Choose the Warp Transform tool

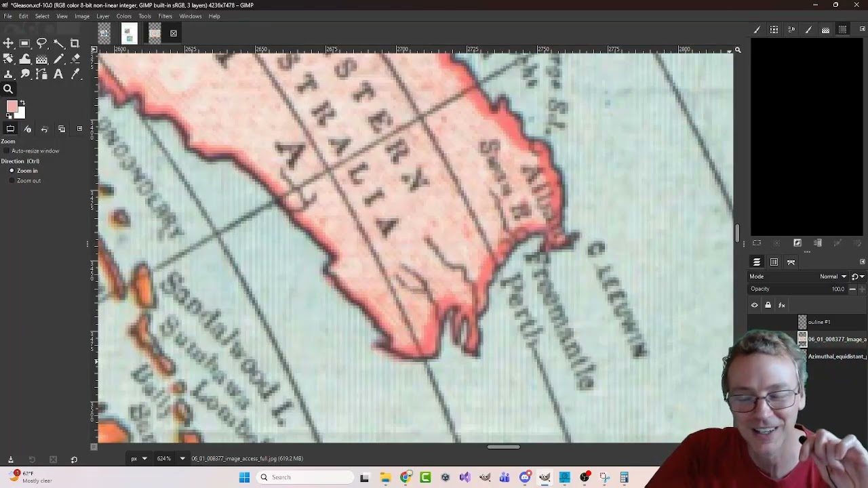[x=25, y=59]
